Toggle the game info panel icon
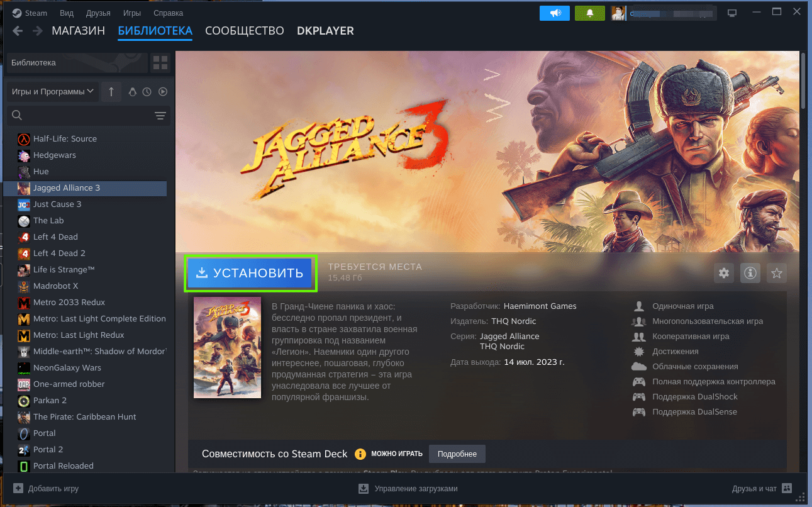This screenshot has height=507, width=812. tap(750, 273)
